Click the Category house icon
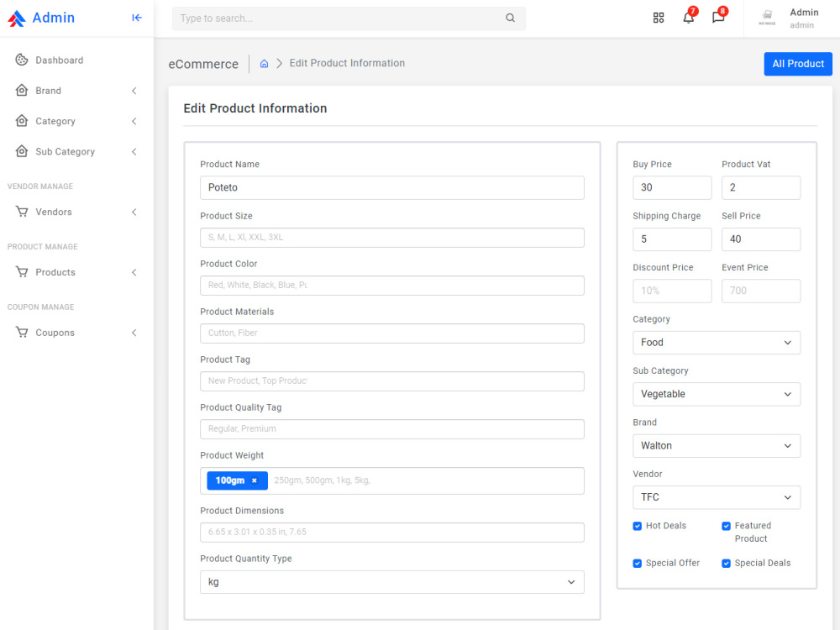The width and height of the screenshot is (840, 630). tap(22, 120)
